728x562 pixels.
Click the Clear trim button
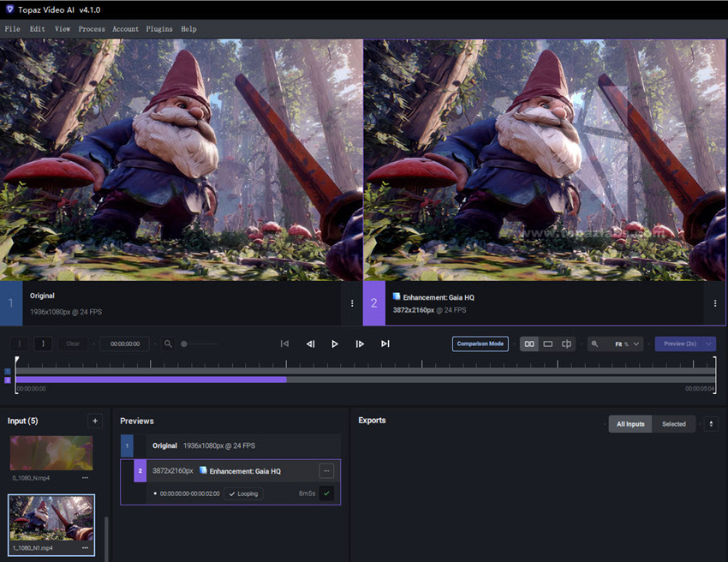73,344
